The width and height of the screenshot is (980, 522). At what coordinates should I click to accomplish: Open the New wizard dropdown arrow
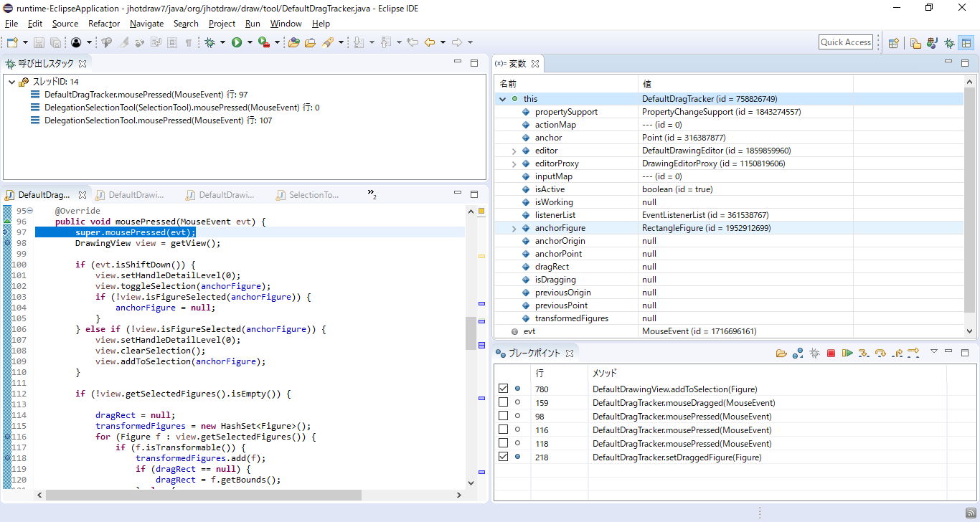tap(25, 42)
